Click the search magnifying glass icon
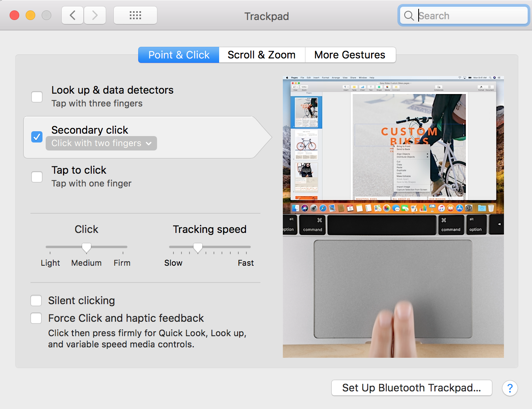Image resolution: width=532 pixels, height=409 pixels. (409, 16)
